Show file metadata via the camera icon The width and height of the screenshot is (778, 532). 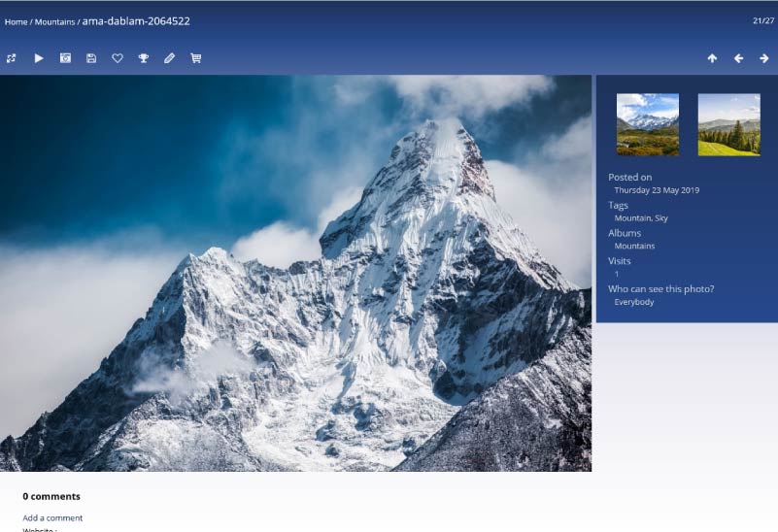[x=65, y=58]
